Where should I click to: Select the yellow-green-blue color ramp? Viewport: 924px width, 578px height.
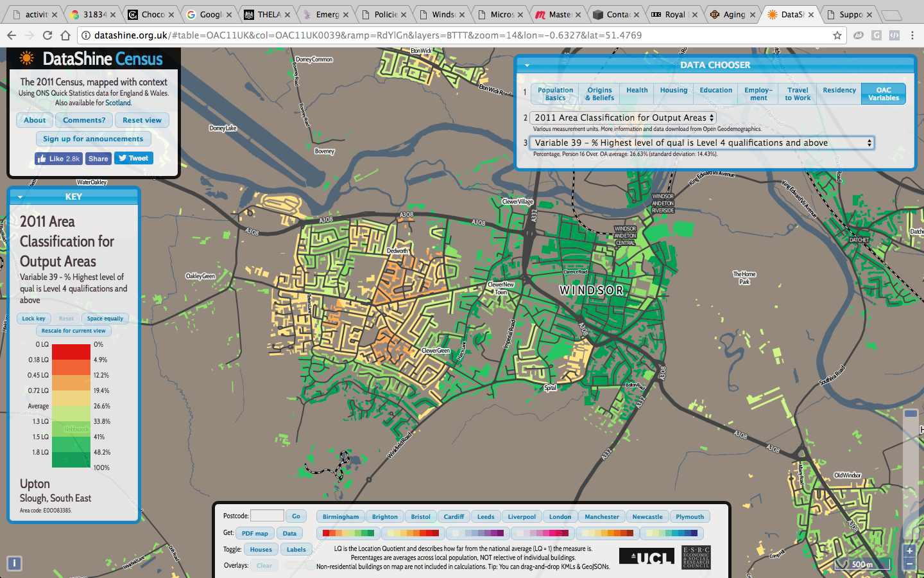[672, 533]
